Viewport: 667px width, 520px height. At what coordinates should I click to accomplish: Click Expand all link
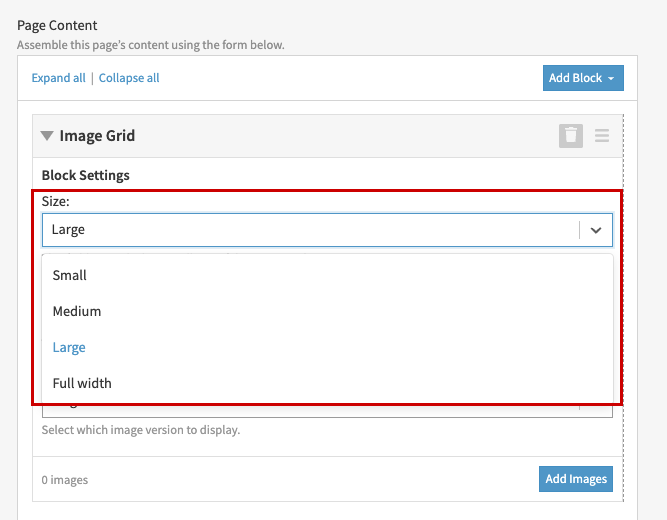tap(58, 78)
